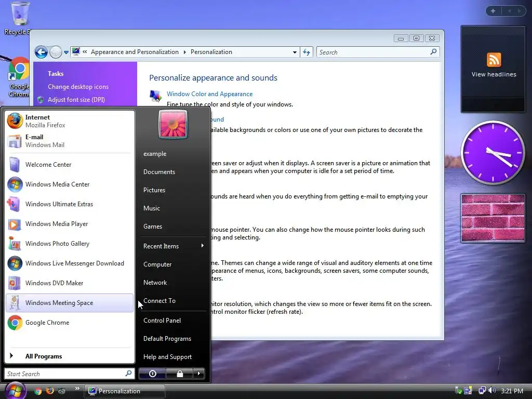Click the Search magnifier in Personalization window
Image resolution: width=532 pixels, height=399 pixels.
click(433, 52)
